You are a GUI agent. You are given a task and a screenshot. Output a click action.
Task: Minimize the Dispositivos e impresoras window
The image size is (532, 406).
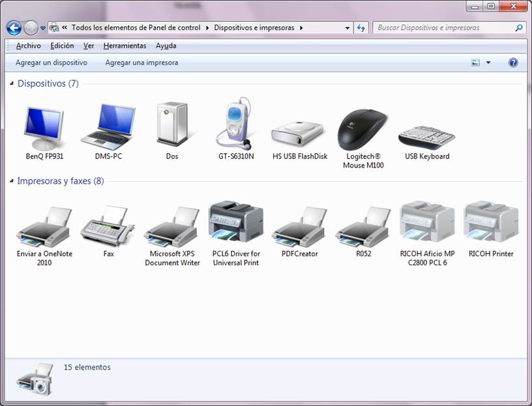[x=475, y=6]
